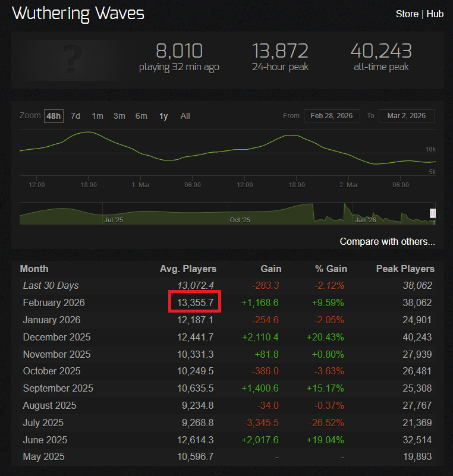Click the Jan '26 area in navigator chart

(366, 220)
